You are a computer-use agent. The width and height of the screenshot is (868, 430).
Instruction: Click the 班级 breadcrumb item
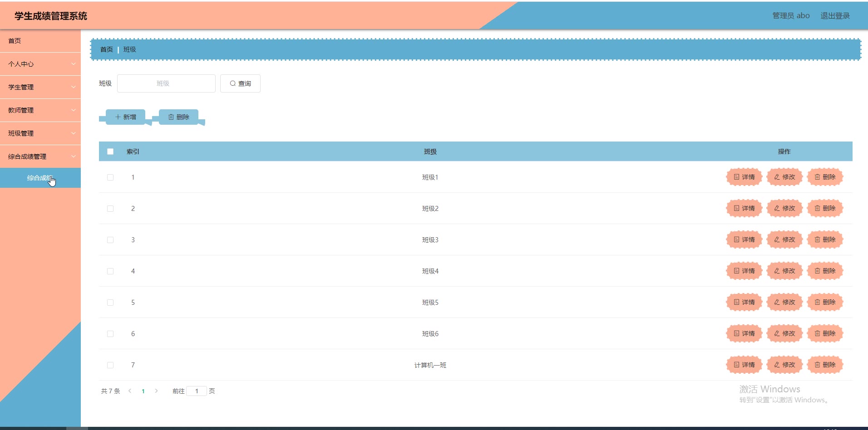[x=130, y=49]
